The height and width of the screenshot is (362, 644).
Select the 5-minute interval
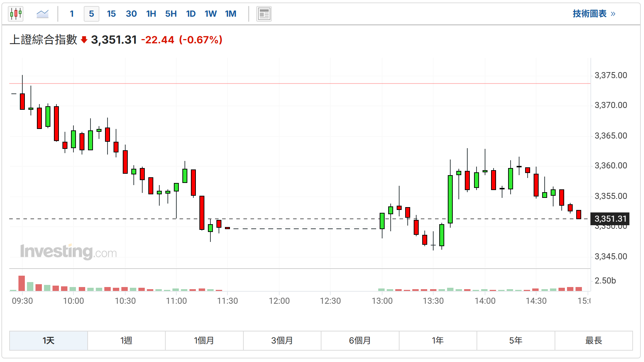[92, 14]
